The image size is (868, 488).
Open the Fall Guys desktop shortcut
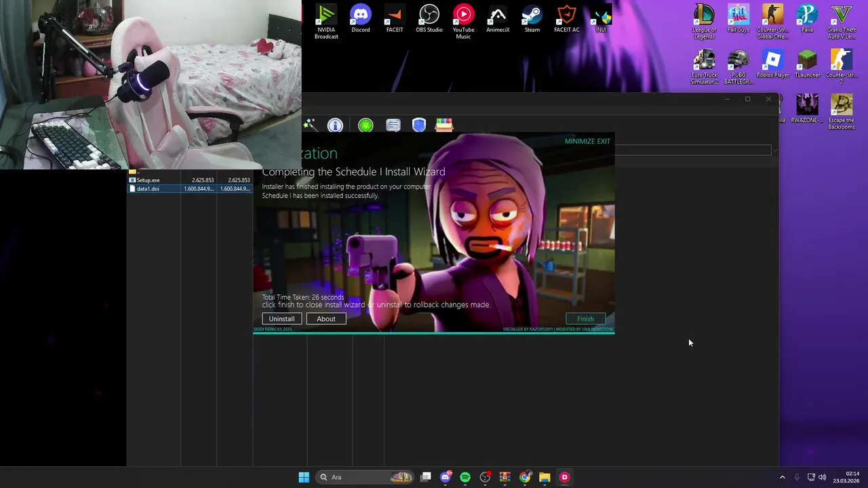[738, 19]
